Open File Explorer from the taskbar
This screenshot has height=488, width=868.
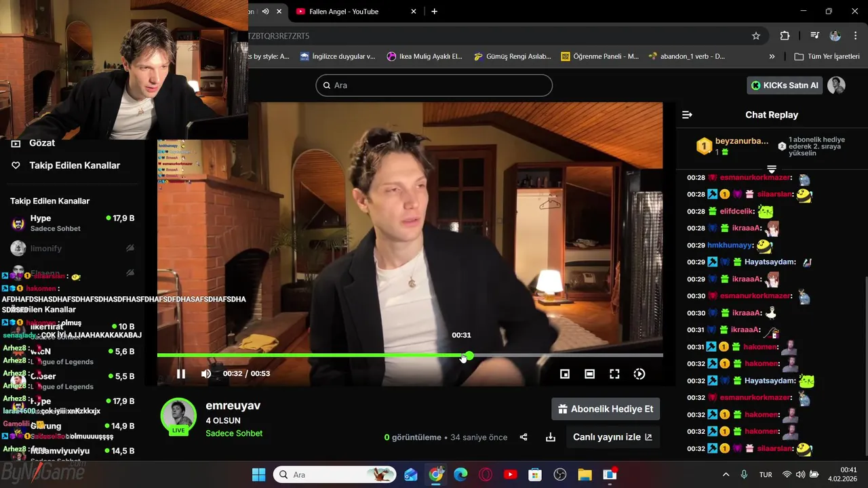pos(585,474)
